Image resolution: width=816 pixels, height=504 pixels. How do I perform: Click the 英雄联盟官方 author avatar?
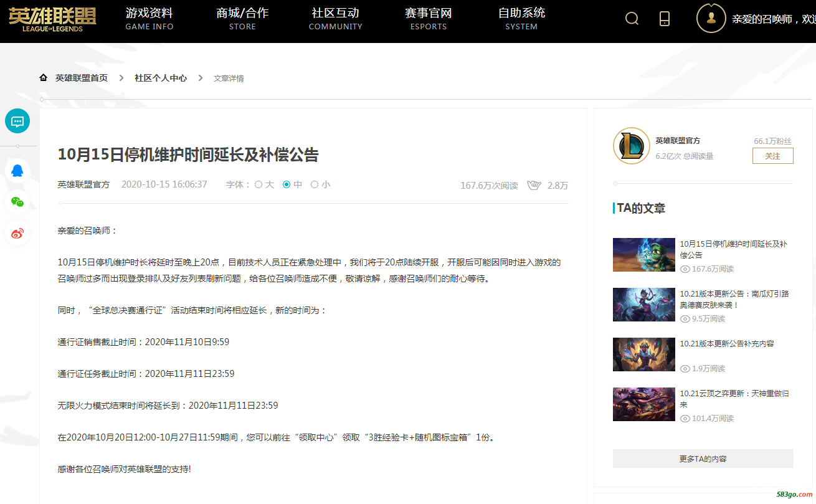(632, 146)
